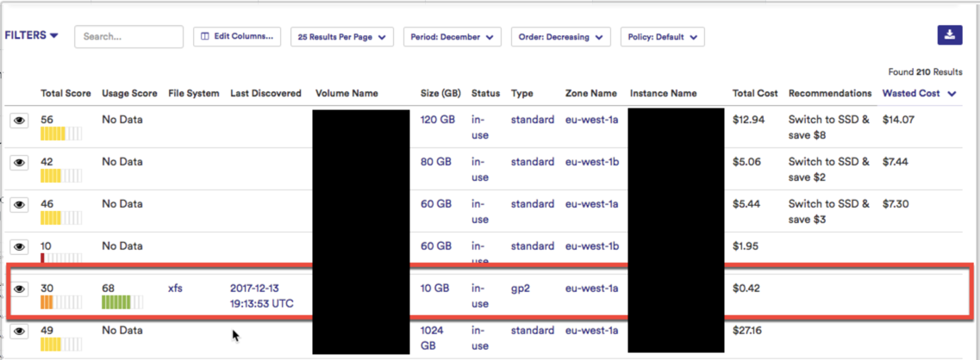Image resolution: width=980 pixels, height=360 pixels.
Task: Click the Edit Columns button
Action: pyautogui.click(x=237, y=37)
